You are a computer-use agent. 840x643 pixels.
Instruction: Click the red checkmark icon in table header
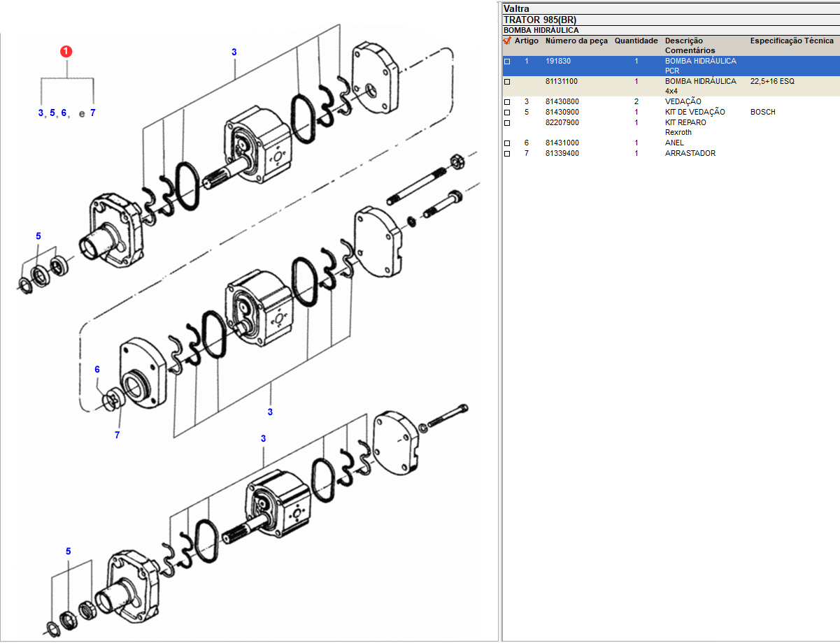(507, 41)
